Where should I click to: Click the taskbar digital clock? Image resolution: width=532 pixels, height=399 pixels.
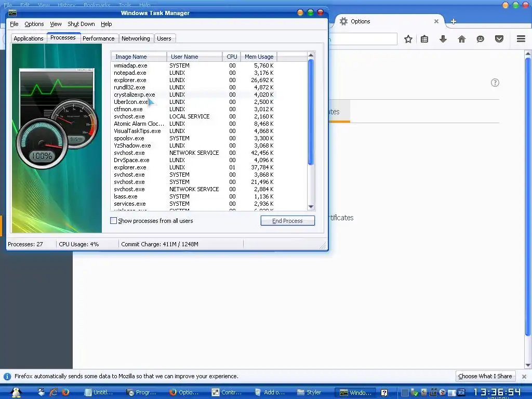(x=497, y=393)
